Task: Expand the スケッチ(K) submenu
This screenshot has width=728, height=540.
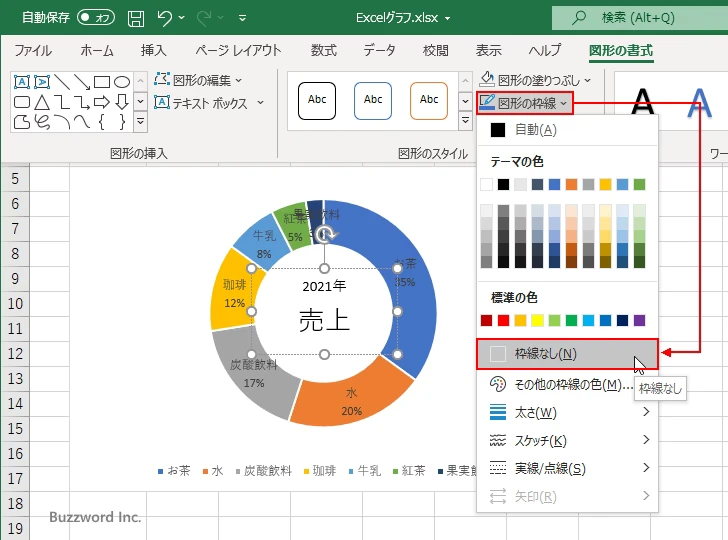Action: point(567,440)
